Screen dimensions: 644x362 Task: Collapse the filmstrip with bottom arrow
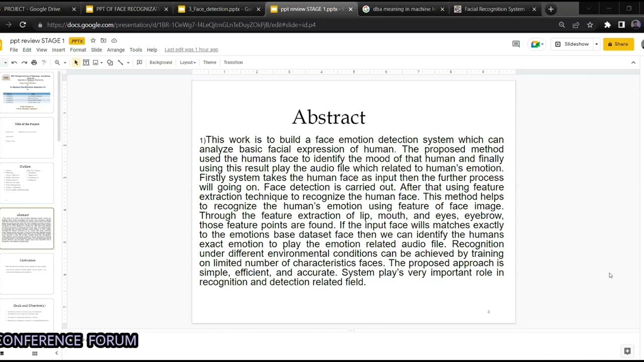[x=56, y=353]
